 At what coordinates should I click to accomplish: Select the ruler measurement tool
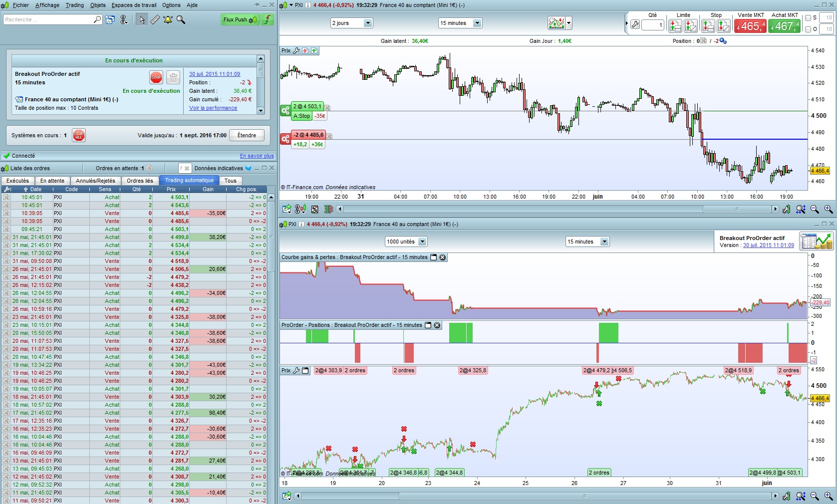pos(155,19)
